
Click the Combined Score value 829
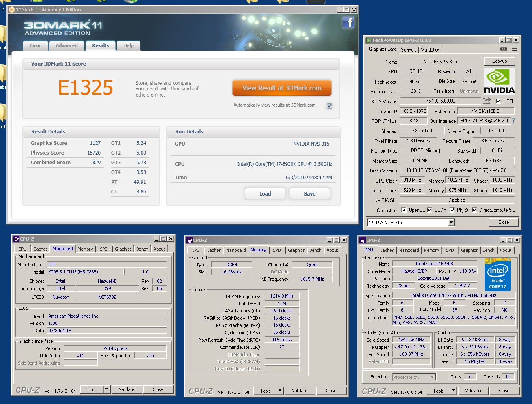[97, 163]
